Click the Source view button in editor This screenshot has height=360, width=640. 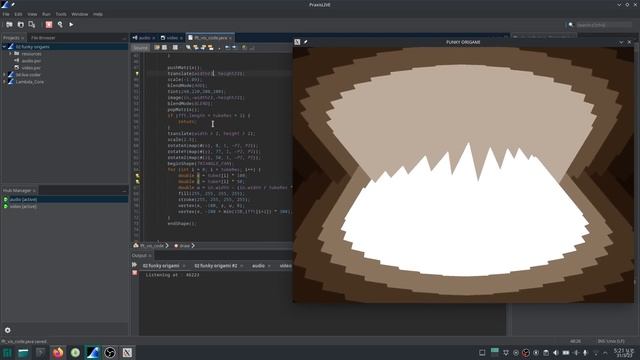140,48
